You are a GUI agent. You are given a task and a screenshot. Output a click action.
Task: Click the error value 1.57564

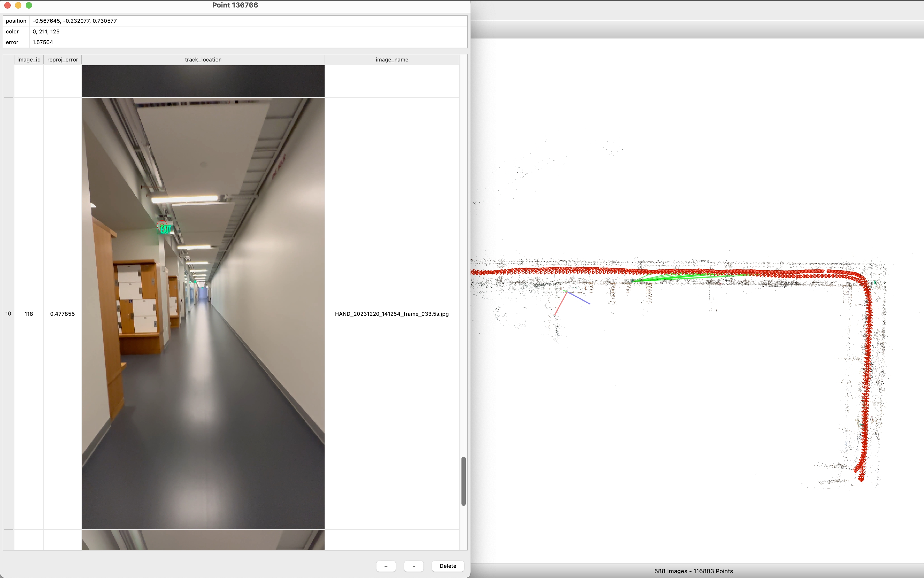(x=43, y=42)
